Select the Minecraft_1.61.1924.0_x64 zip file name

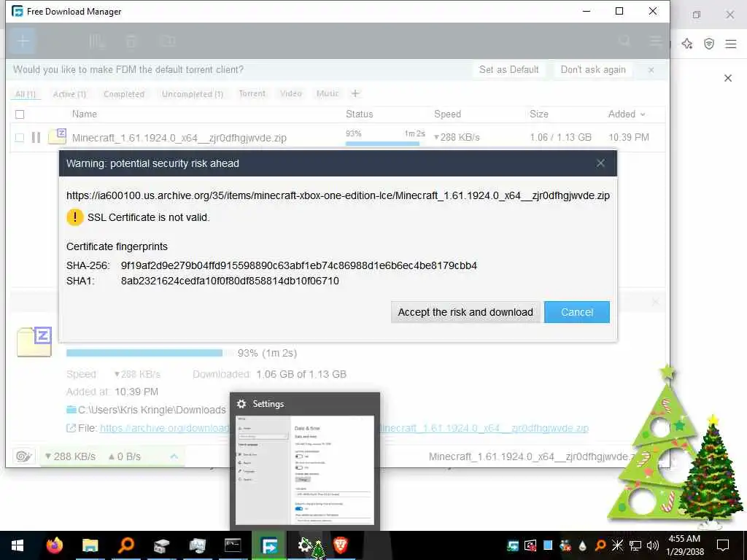pos(179,138)
